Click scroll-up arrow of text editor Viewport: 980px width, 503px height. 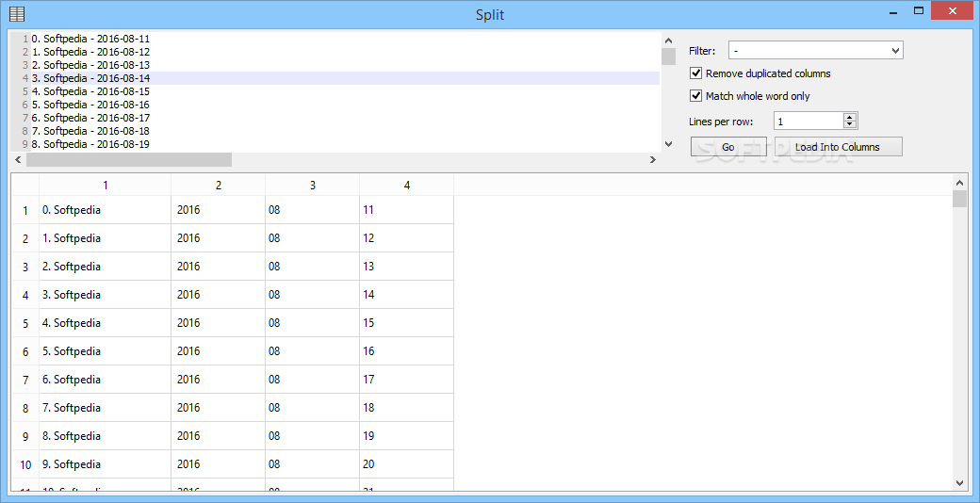point(669,39)
